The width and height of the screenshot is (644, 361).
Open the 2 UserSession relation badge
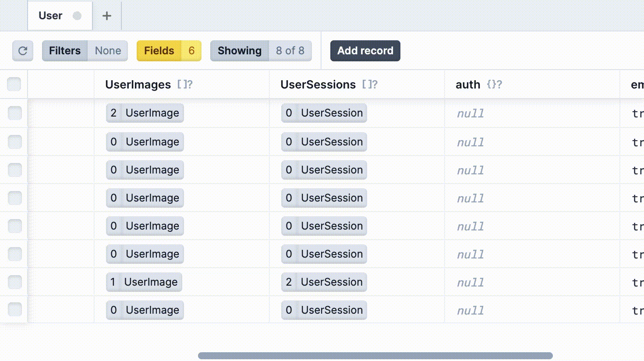tap(324, 282)
